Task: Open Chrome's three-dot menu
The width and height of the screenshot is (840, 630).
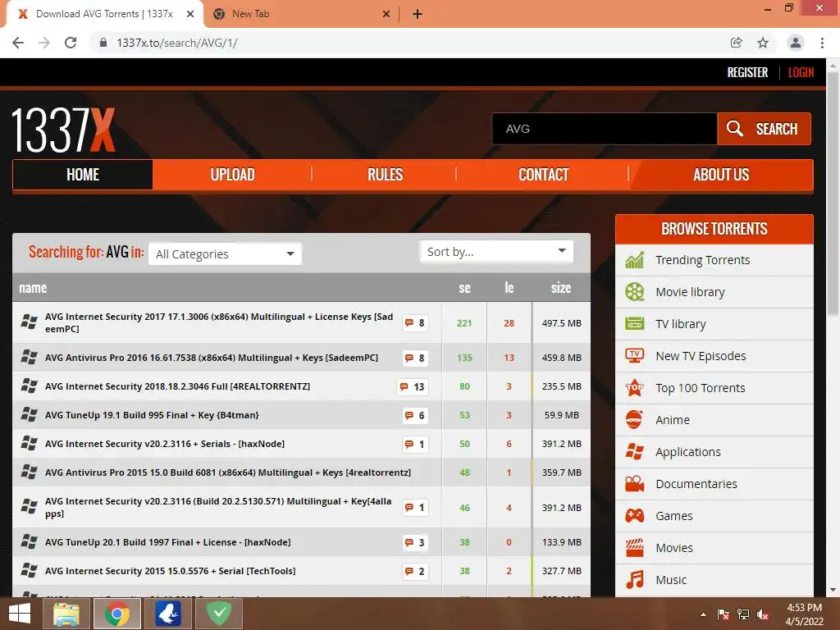Action: tap(822, 43)
